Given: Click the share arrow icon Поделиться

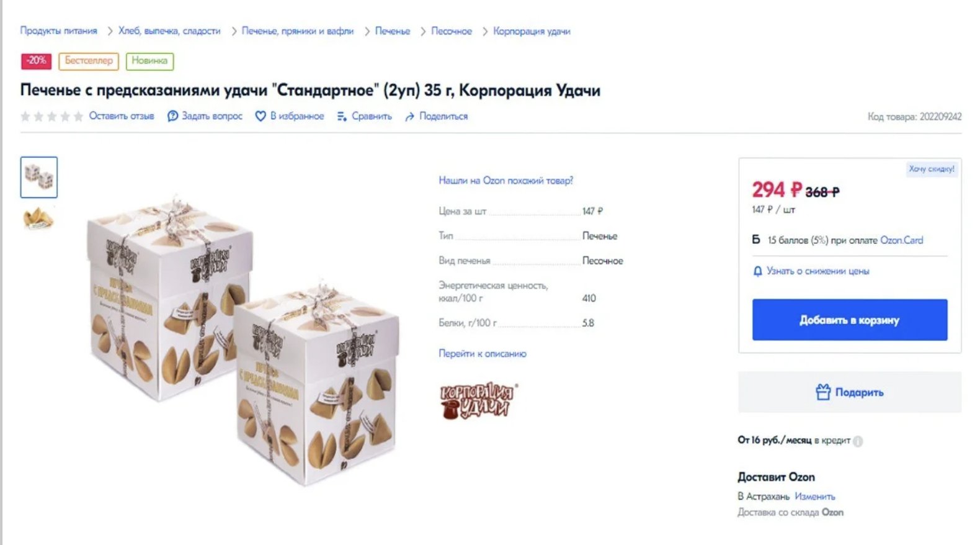Looking at the screenshot, I should click(x=410, y=116).
